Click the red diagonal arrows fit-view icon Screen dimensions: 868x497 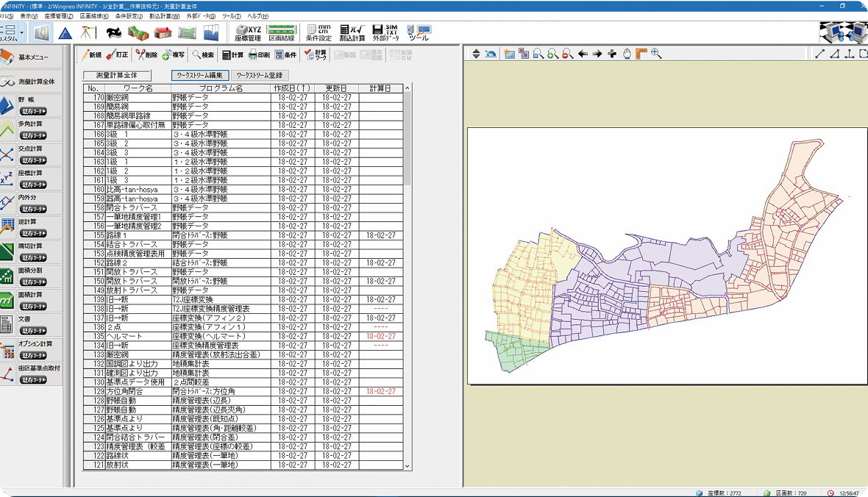click(x=523, y=54)
